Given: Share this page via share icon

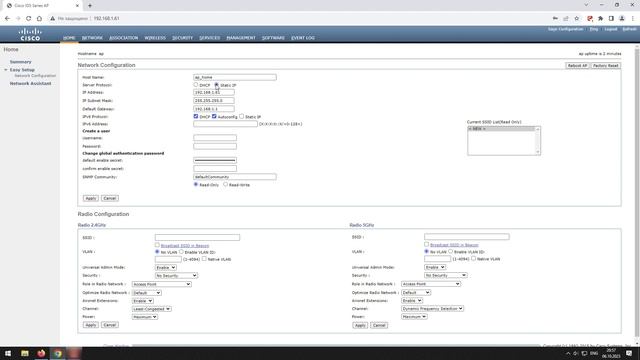Looking at the screenshot, I should [566, 18].
